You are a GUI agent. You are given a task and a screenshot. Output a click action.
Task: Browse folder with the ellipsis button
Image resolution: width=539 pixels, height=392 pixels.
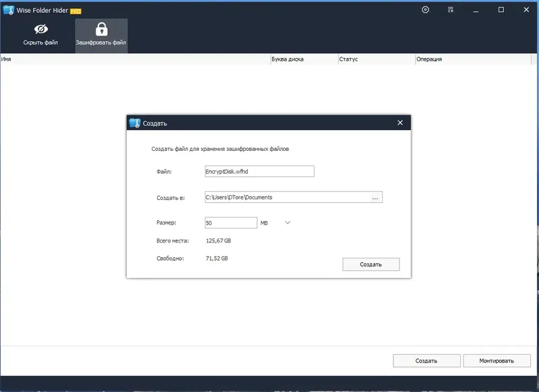375,197
